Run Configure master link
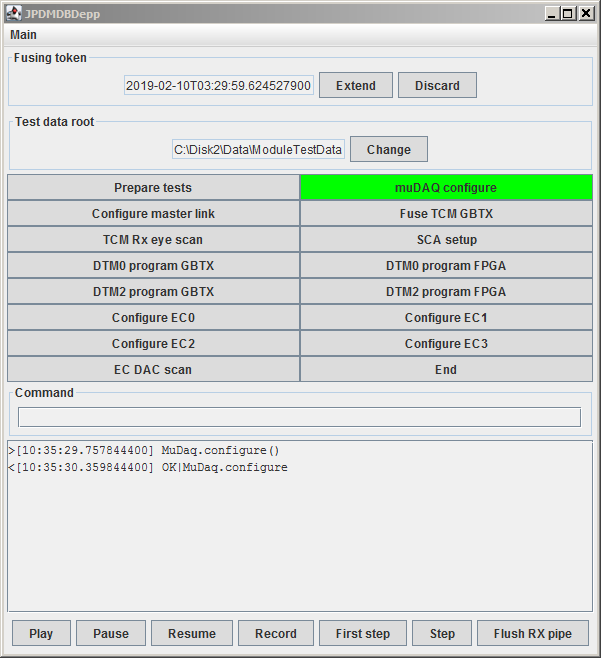601x658 pixels. (153, 213)
